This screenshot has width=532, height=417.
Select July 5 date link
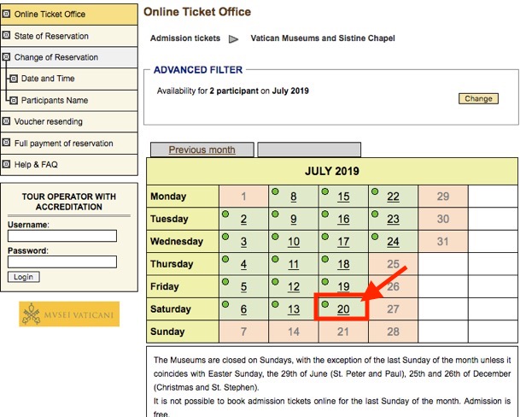[x=243, y=287]
